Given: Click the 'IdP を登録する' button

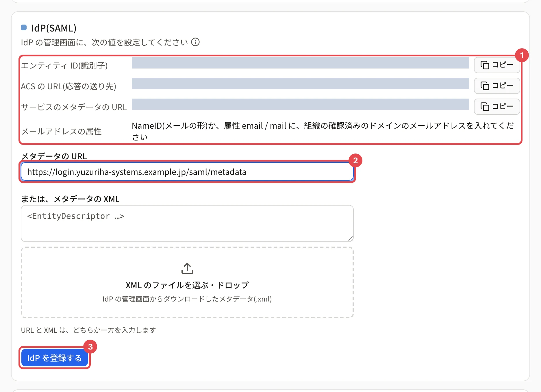Looking at the screenshot, I should click(x=55, y=358).
